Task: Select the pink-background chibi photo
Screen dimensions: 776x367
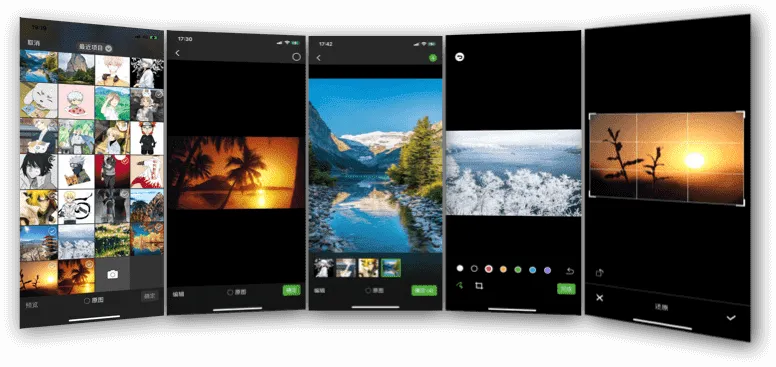Action: [76, 101]
